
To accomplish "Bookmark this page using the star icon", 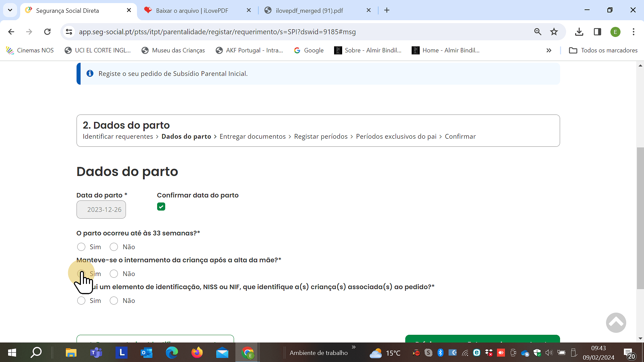I will 554,32.
